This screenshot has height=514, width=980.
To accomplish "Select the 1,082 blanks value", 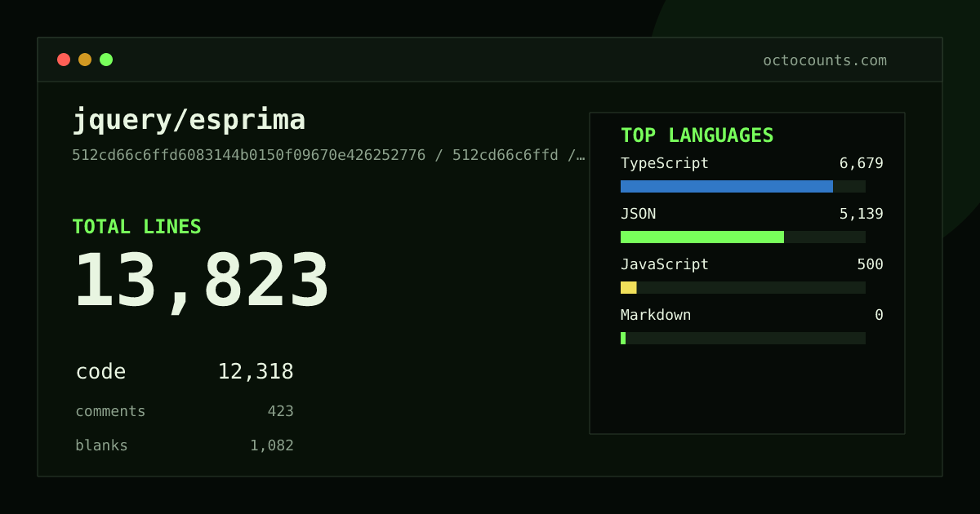I will pyautogui.click(x=272, y=445).
